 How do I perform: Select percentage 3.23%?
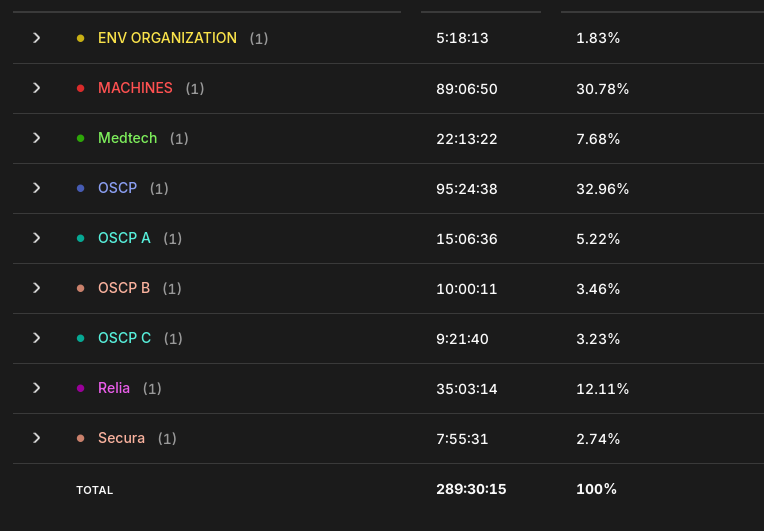pos(598,339)
